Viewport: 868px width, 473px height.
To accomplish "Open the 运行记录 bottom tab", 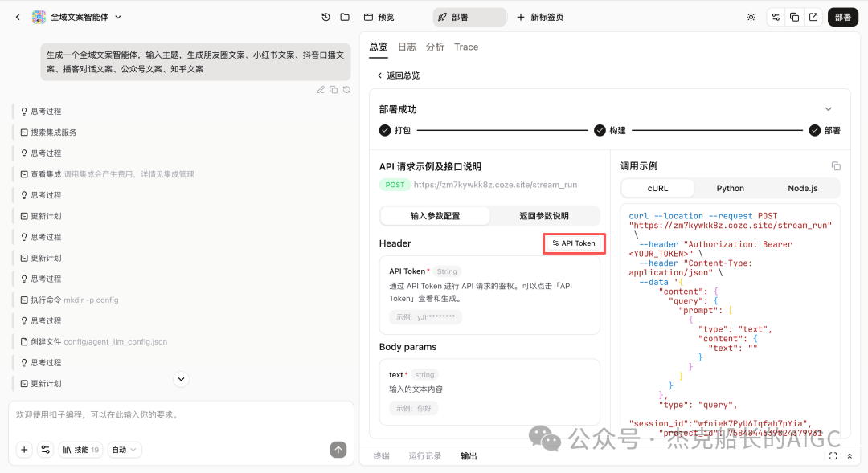I will (x=425, y=456).
